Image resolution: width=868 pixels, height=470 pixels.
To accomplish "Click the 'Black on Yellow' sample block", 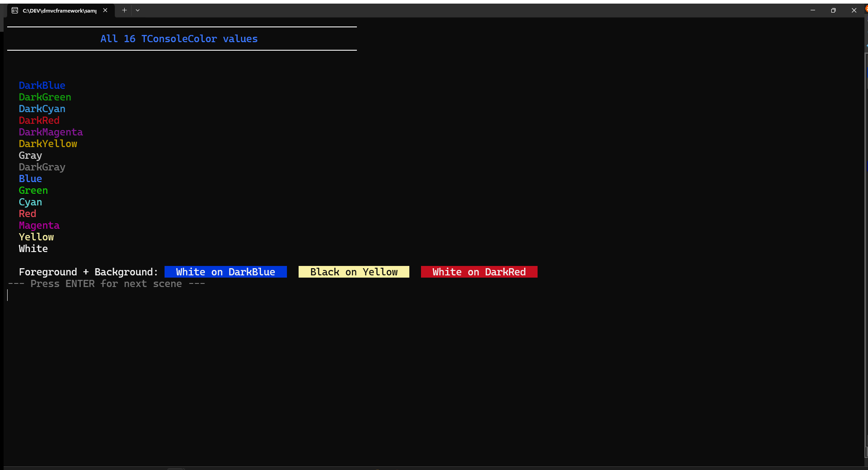I will tap(354, 272).
